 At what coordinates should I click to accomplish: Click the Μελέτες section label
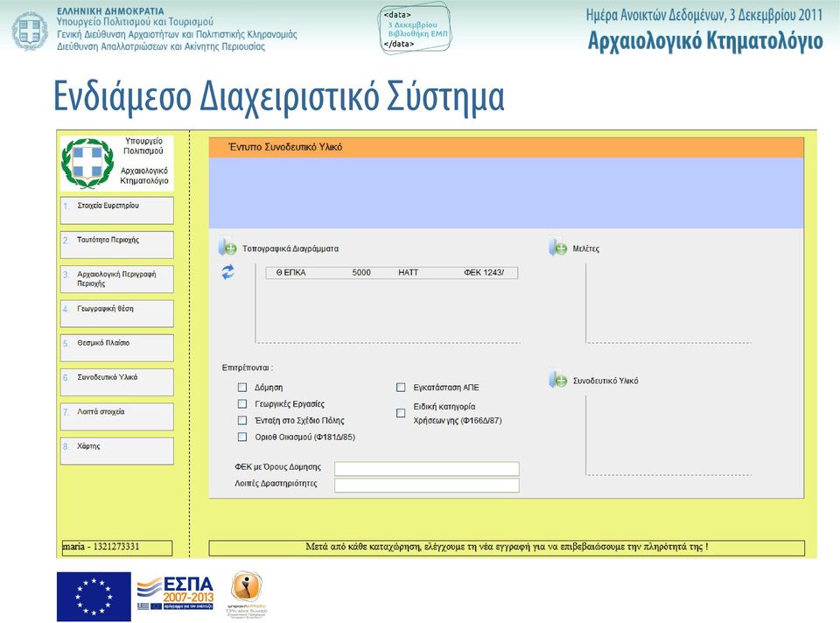586,248
